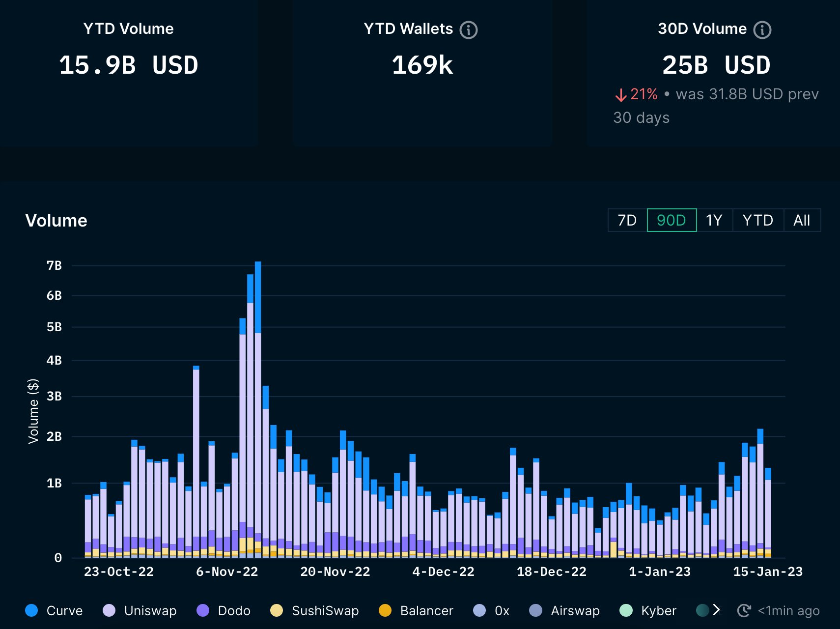Switch to the 1Y time range tab
The height and width of the screenshot is (629, 840).
[x=714, y=220]
